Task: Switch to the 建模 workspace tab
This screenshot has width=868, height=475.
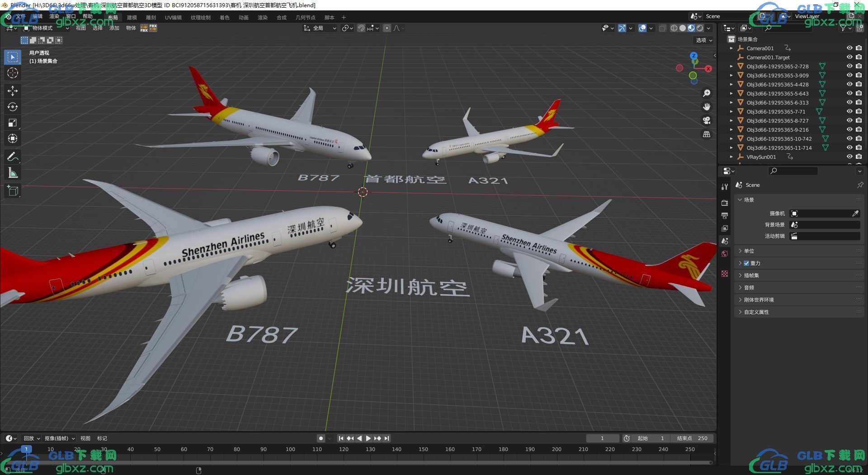Action: tap(132, 18)
